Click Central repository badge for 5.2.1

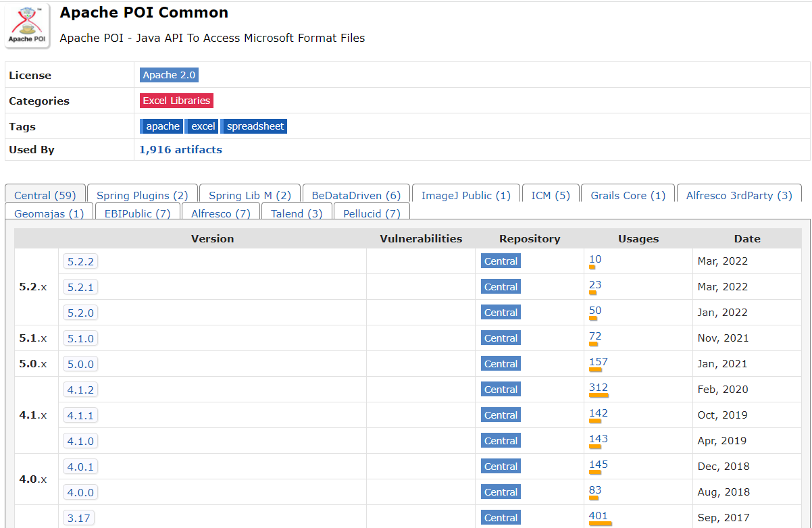(x=501, y=287)
